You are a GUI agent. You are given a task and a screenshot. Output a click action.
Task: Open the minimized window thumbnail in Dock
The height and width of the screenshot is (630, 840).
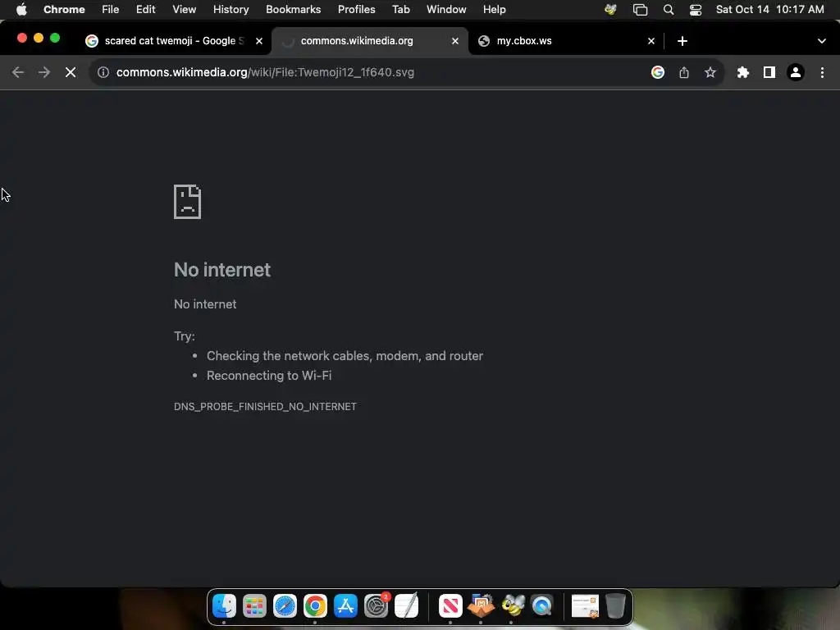585,606
